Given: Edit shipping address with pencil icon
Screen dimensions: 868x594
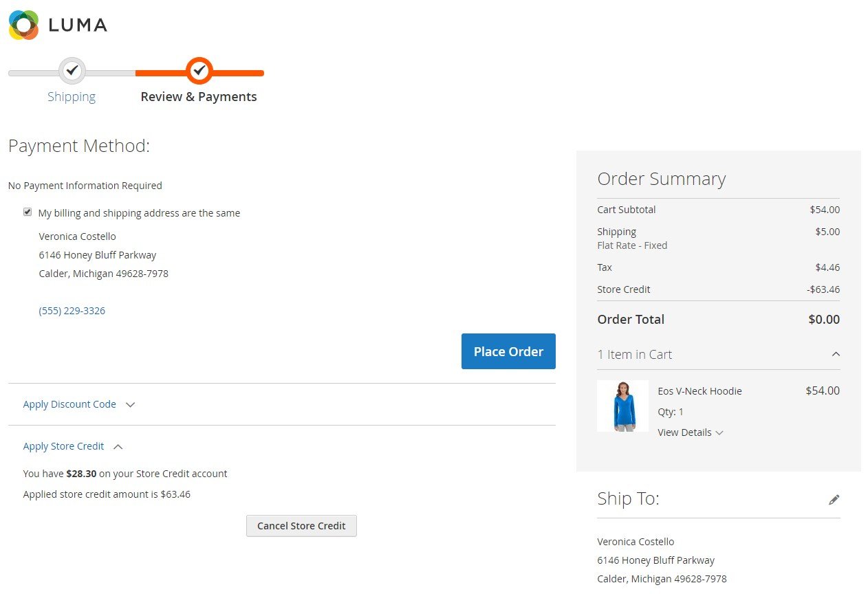Looking at the screenshot, I should pos(834,500).
